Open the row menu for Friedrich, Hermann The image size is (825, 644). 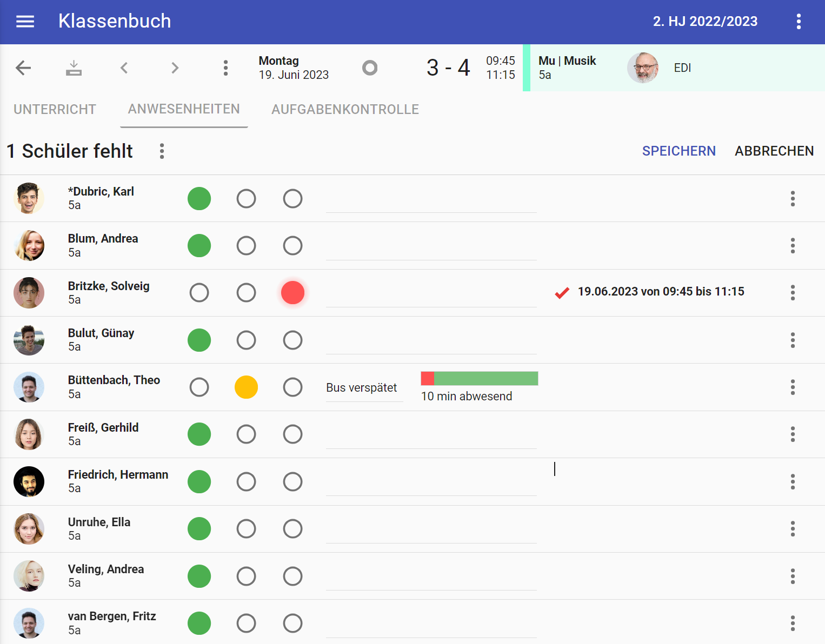point(793,482)
